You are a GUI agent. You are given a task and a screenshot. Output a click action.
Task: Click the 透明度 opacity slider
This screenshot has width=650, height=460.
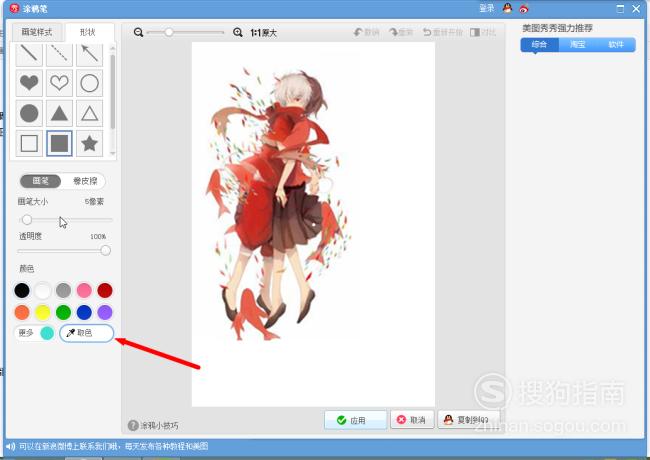click(65, 250)
